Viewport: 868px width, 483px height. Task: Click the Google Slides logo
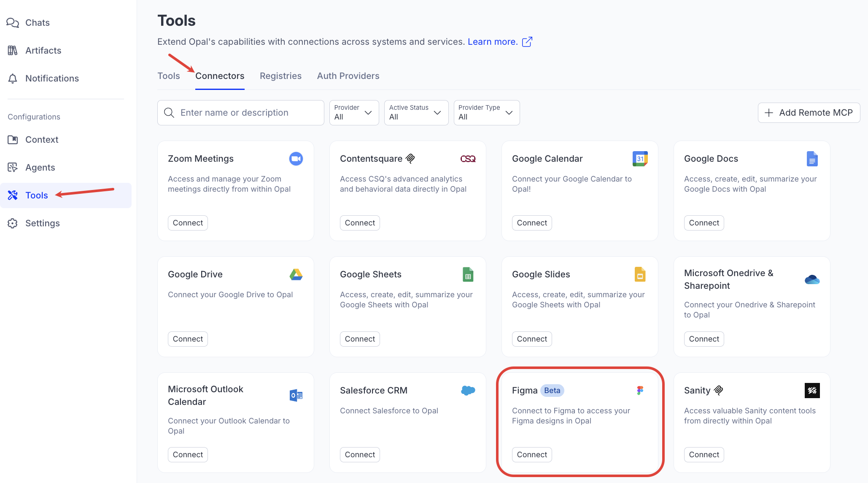pos(640,274)
